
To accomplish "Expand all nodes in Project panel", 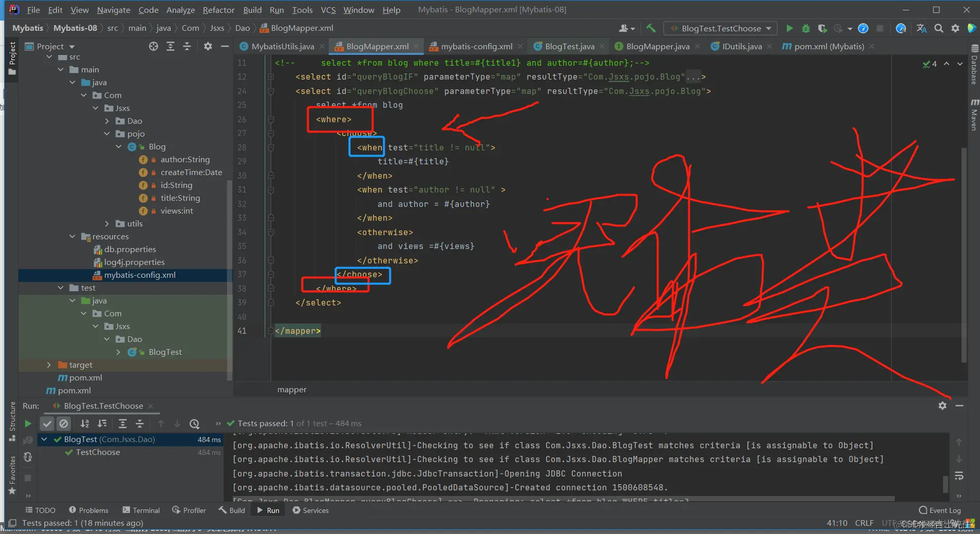I will pyautogui.click(x=171, y=46).
